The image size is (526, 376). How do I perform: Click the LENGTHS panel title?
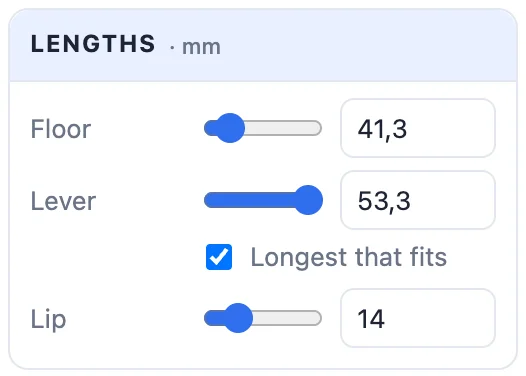pyautogui.click(x=93, y=44)
